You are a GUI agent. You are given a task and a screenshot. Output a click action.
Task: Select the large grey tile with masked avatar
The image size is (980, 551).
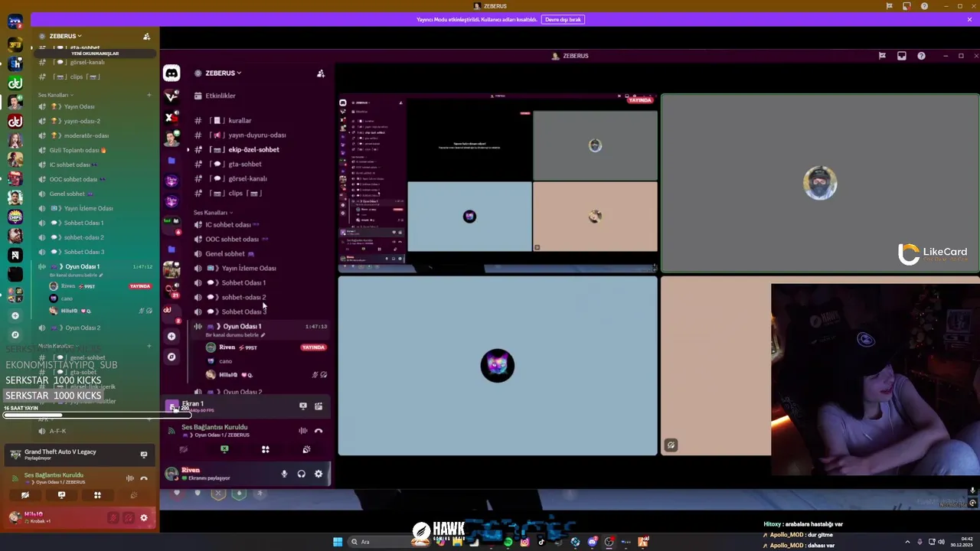(x=820, y=184)
